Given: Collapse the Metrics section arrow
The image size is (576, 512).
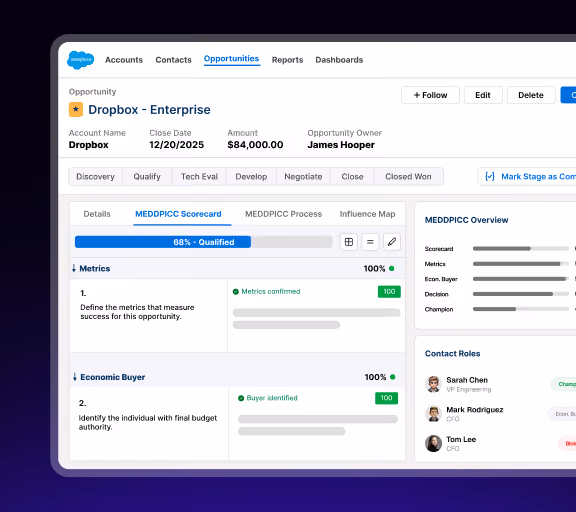Looking at the screenshot, I should pos(74,268).
